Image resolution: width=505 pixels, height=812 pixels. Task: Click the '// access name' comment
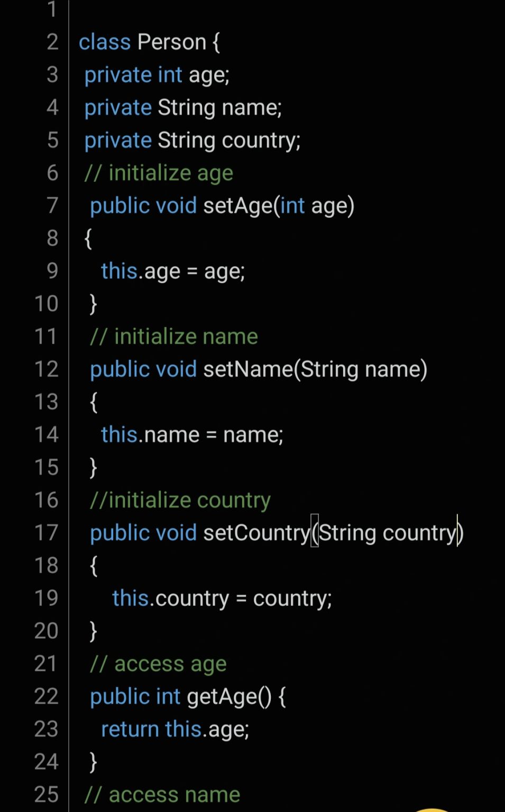[x=162, y=795]
